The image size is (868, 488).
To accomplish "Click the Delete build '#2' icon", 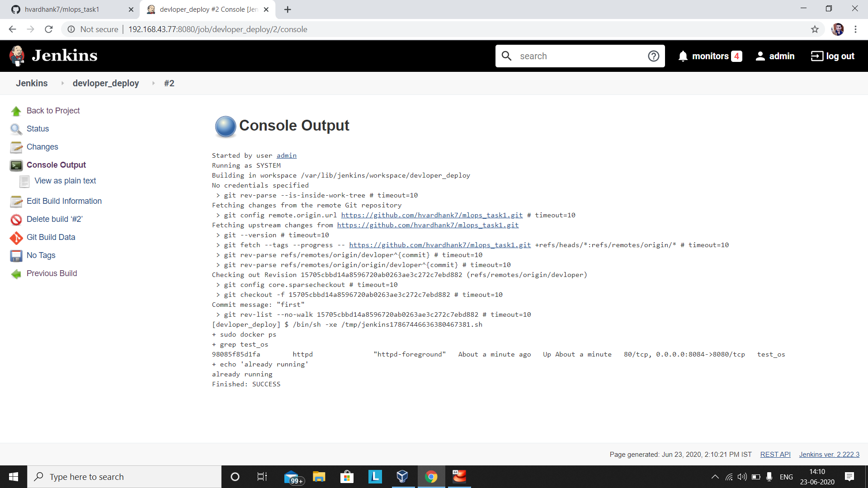I will coord(16,220).
